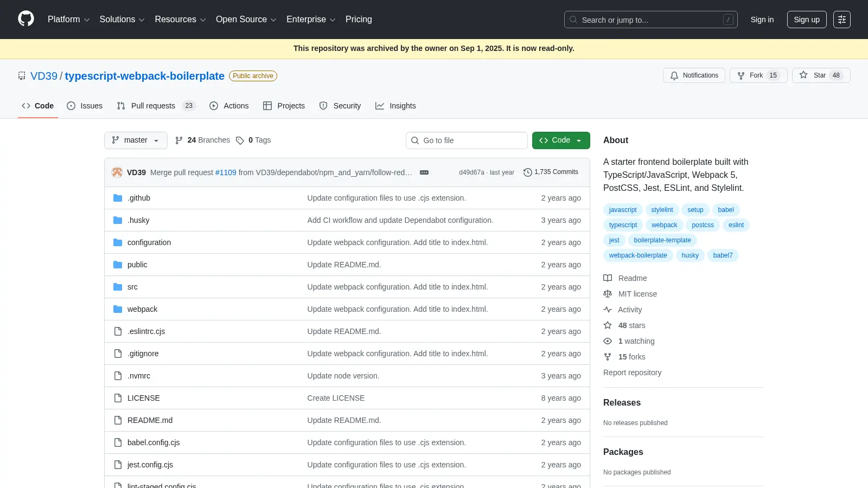Screen dimensions: 868x488
Task: Click the file icon beside README.md
Action: coord(118,420)
